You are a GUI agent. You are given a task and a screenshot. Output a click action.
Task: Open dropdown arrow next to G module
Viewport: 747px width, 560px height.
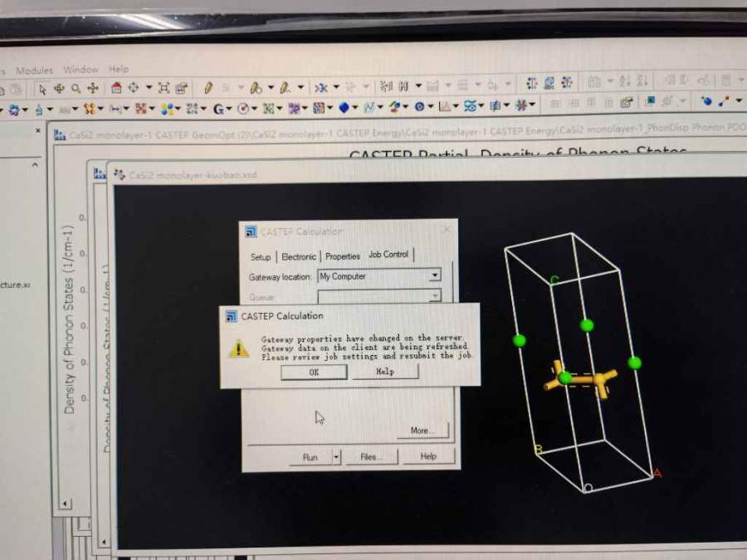click(229, 110)
